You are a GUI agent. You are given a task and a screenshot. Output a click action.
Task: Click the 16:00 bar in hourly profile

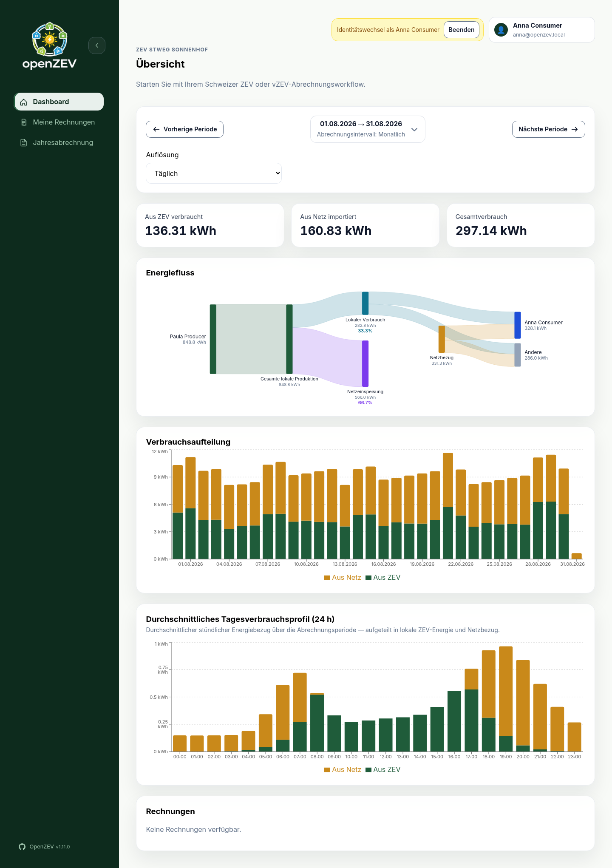454,721
